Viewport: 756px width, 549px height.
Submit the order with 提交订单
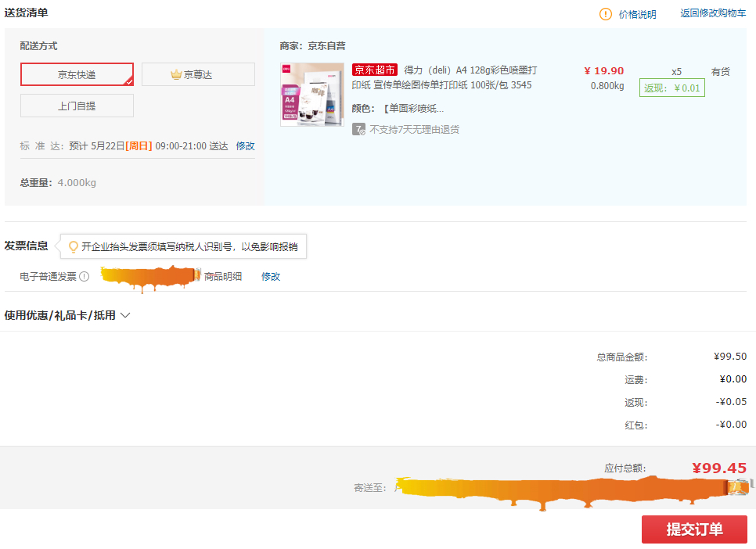point(694,529)
